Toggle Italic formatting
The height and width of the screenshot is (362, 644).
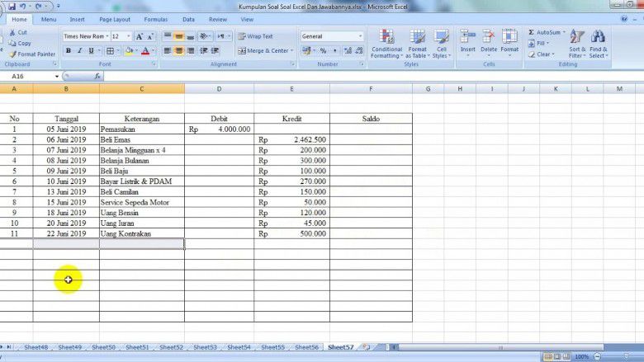(80, 51)
